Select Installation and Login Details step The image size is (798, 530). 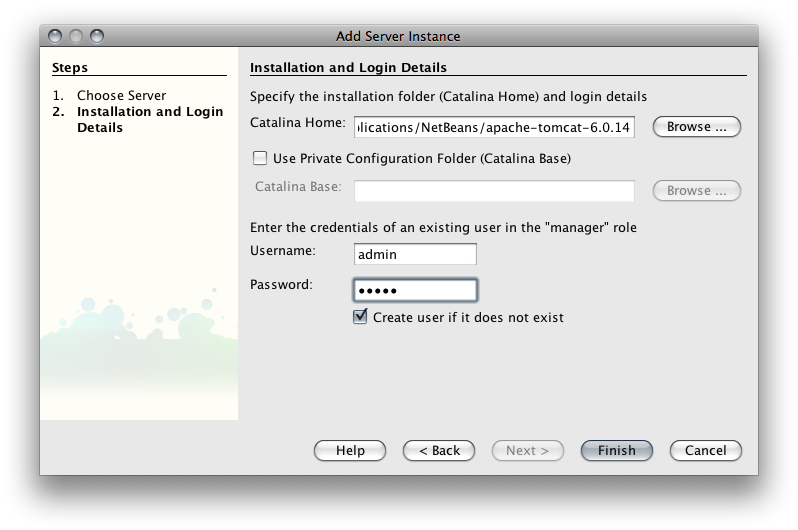click(x=150, y=119)
